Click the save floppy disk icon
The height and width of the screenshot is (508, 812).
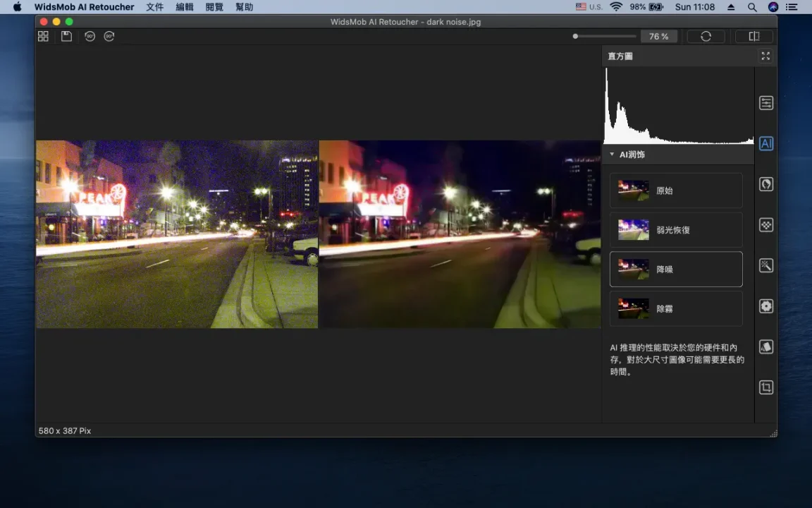[x=66, y=36]
